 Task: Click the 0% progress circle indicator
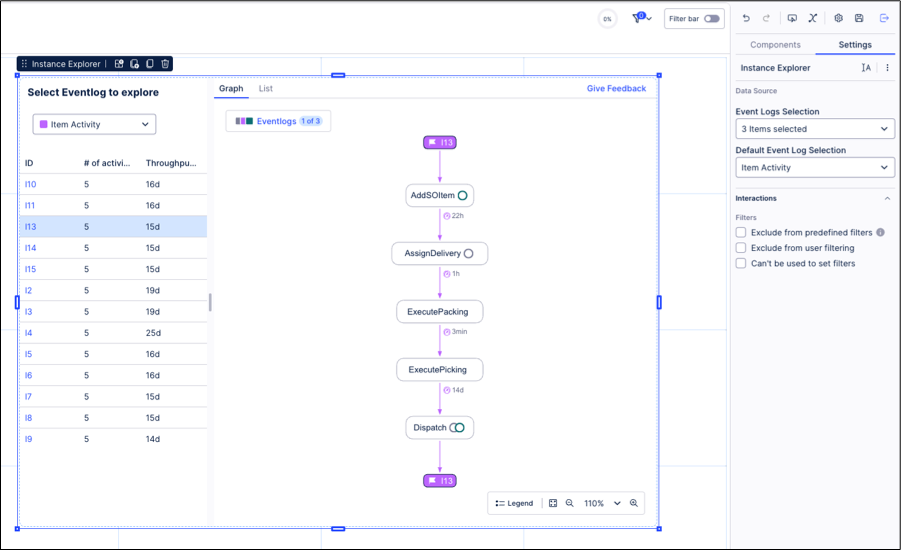[607, 19]
